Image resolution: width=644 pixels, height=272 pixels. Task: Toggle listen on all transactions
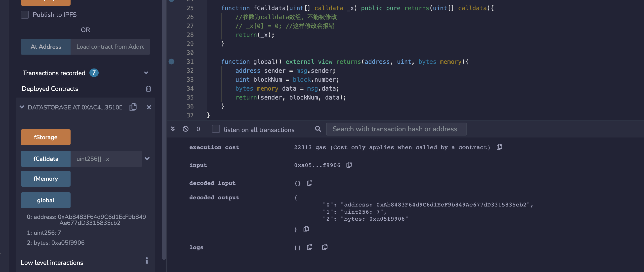click(x=216, y=129)
